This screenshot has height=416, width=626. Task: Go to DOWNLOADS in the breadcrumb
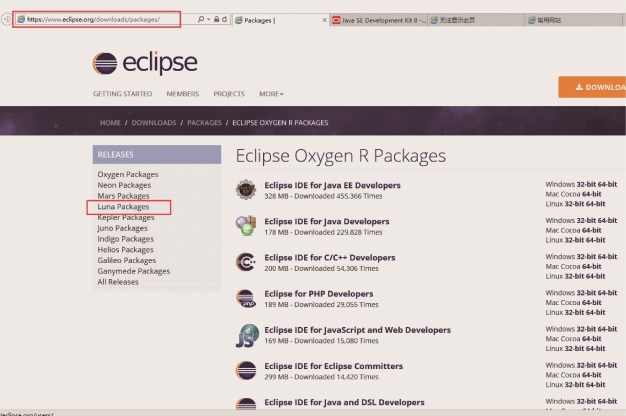154,123
